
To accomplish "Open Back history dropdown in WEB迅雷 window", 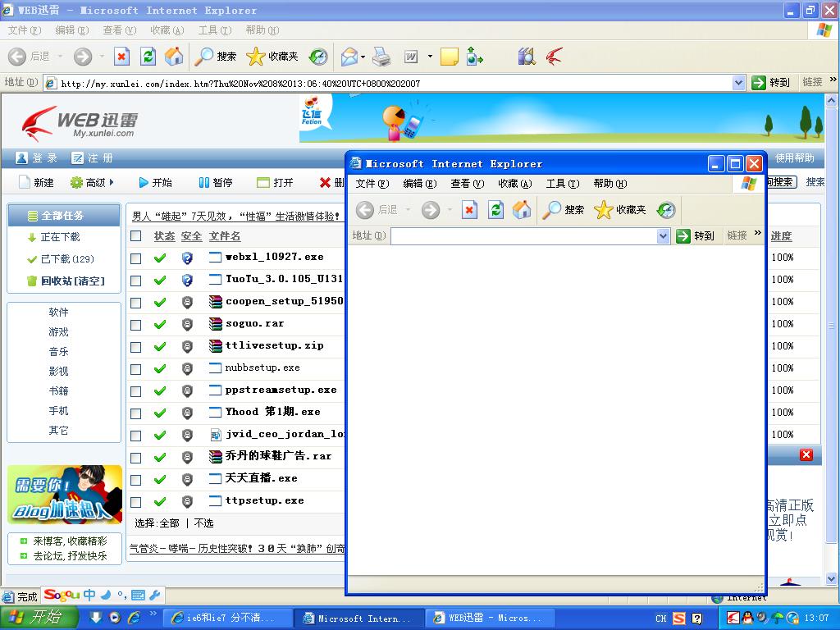I will click(x=60, y=57).
